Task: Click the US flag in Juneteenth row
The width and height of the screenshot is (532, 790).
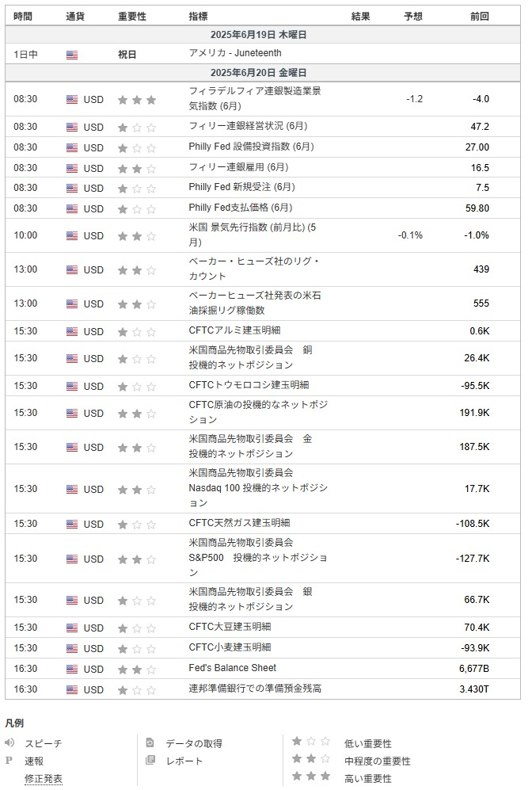Action: tap(72, 55)
